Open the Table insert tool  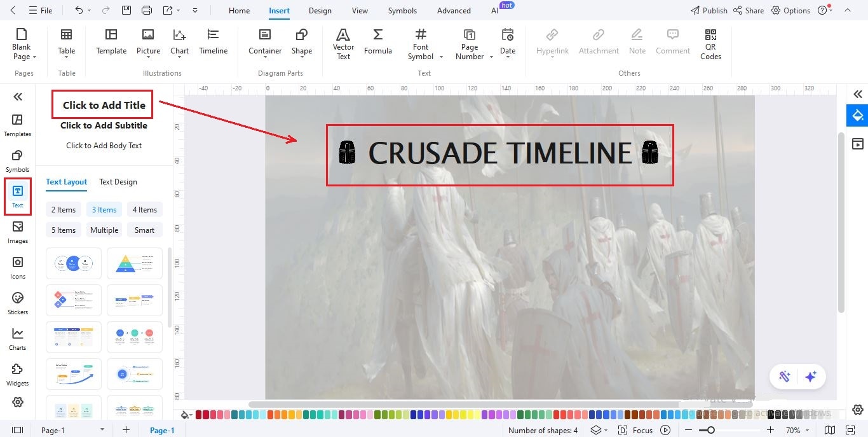coord(66,42)
